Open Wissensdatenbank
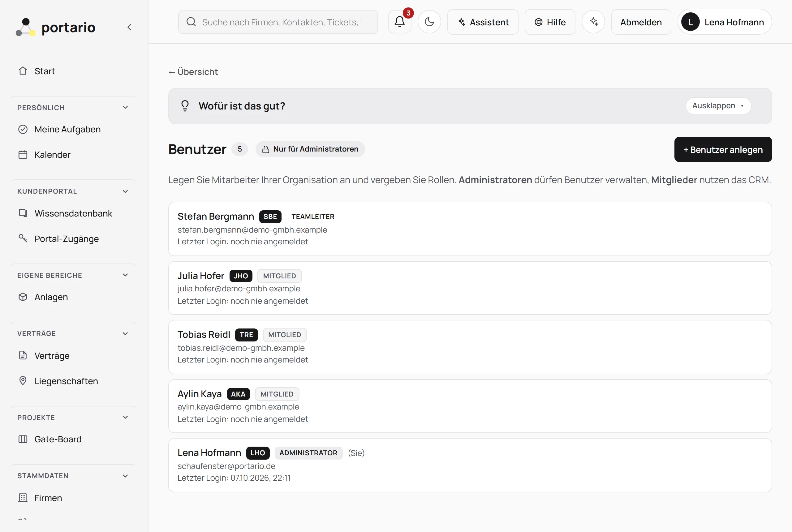792x532 pixels. point(73,213)
